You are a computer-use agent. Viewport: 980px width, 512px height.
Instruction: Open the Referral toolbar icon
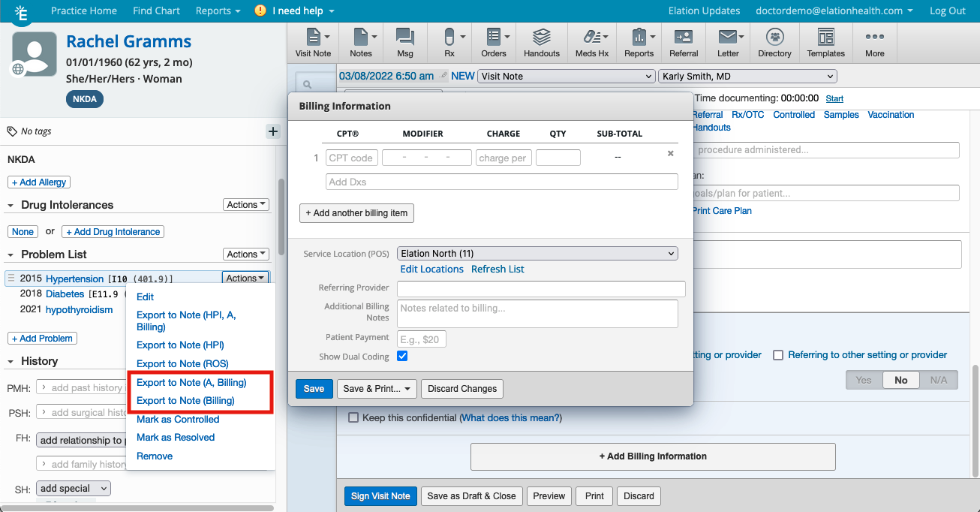683,43
